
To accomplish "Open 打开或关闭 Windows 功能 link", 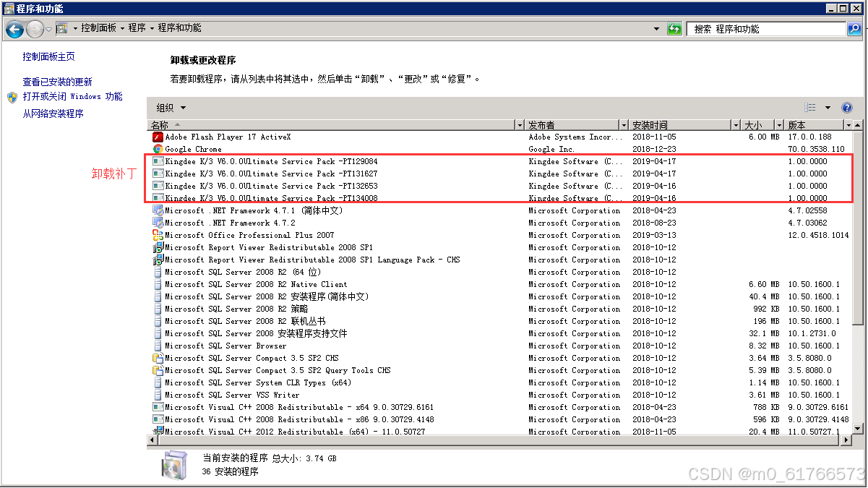I will click(72, 96).
